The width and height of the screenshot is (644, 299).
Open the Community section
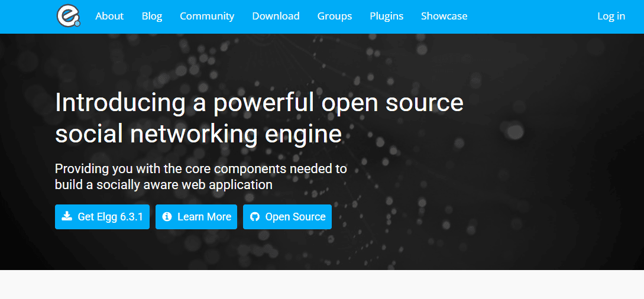coord(207,16)
